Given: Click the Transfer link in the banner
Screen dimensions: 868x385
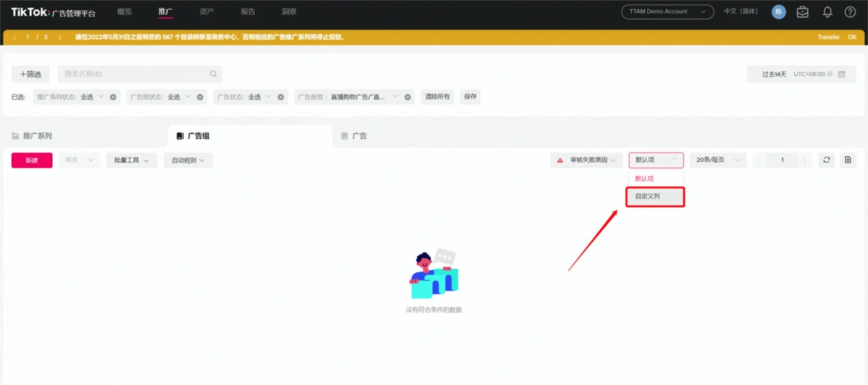Looking at the screenshot, I should coord(828,37).
